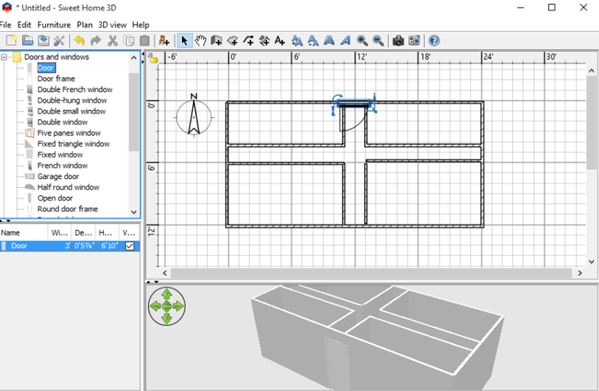The height and width of the screenshot is (391, 599).
Task: Select the Add text tool
Action: 280,40
